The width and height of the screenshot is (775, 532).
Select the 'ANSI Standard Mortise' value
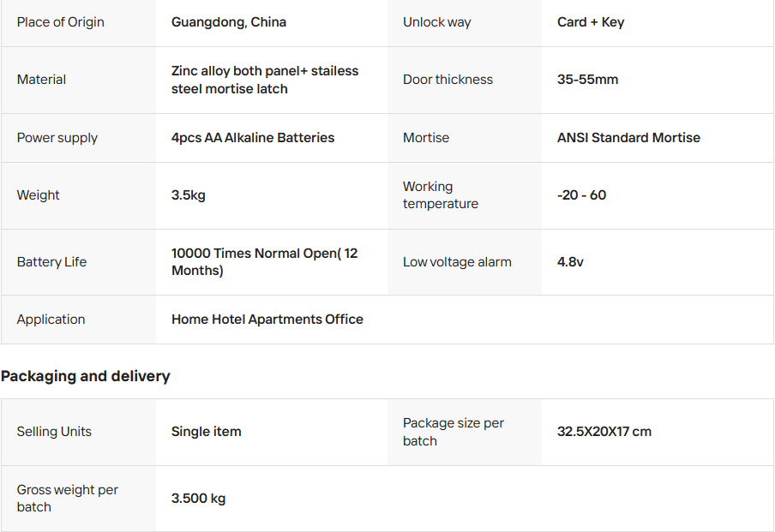[x=628, y=138]
